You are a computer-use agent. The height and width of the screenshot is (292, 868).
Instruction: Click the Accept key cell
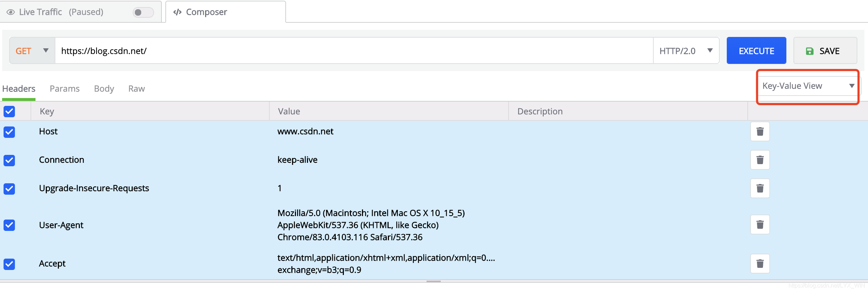click(52, 264)
